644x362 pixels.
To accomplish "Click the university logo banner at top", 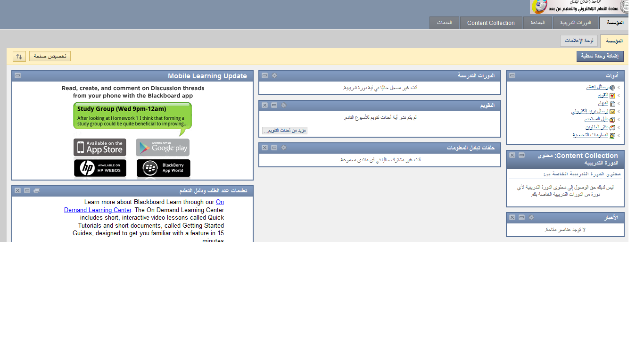I will pyautogui.click(x=579, y=7).
